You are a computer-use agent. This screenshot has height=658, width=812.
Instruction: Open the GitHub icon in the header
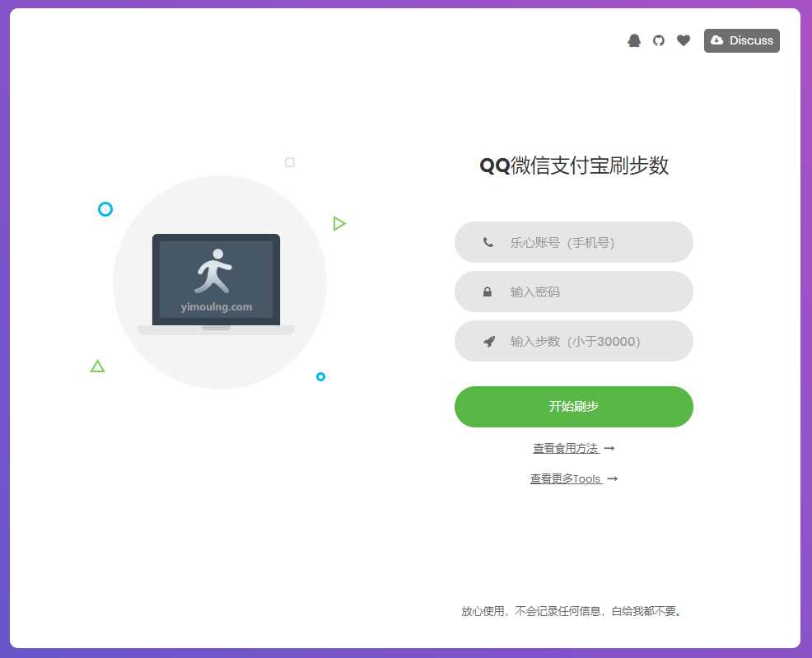click(659, 40)
